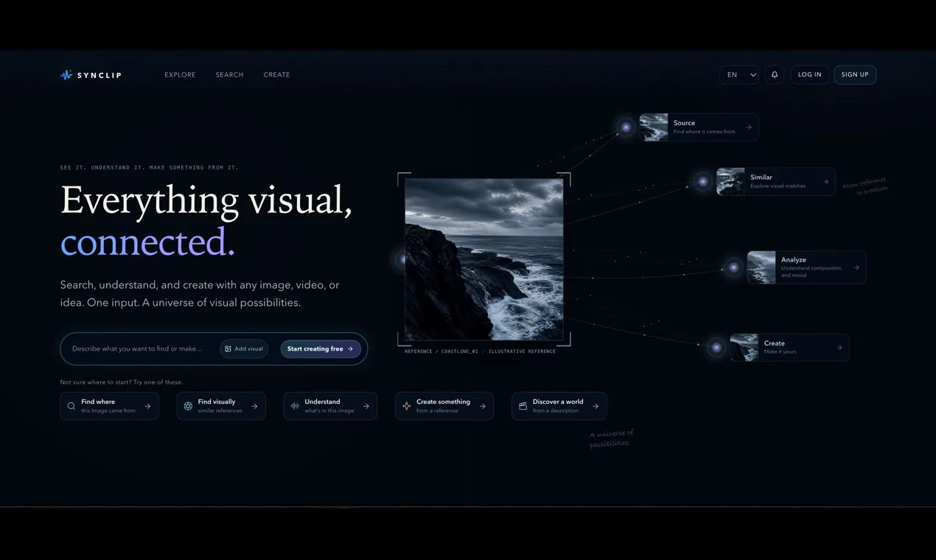Click the image icon in Add visual
The image size is (936, 560).
coord(228,349)
